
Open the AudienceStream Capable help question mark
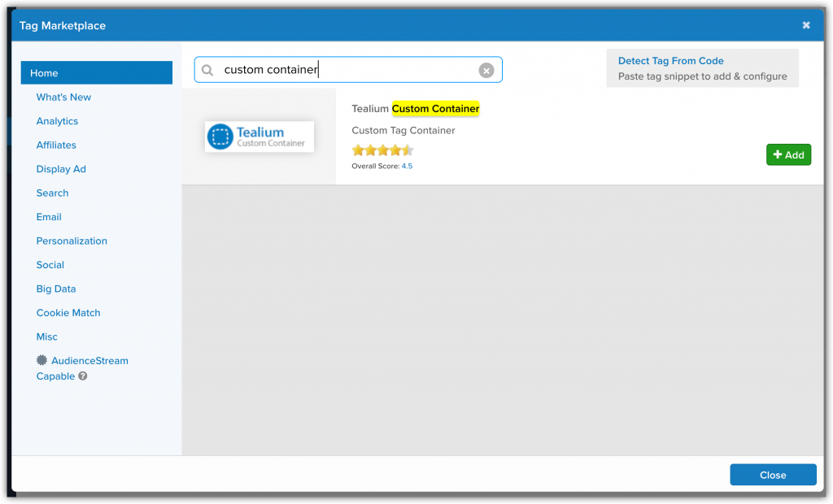point(83,376)
